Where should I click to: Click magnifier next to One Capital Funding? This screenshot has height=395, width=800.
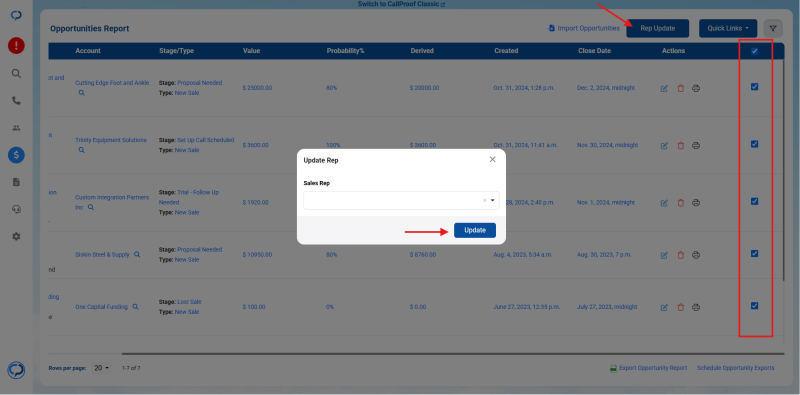[x=136, y=307]
